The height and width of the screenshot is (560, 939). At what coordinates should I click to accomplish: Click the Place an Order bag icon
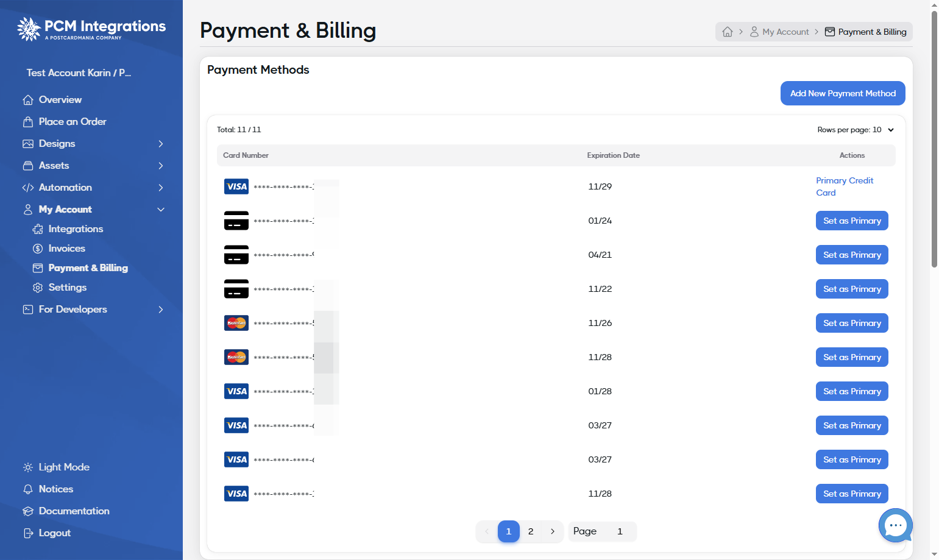[28, 122]
